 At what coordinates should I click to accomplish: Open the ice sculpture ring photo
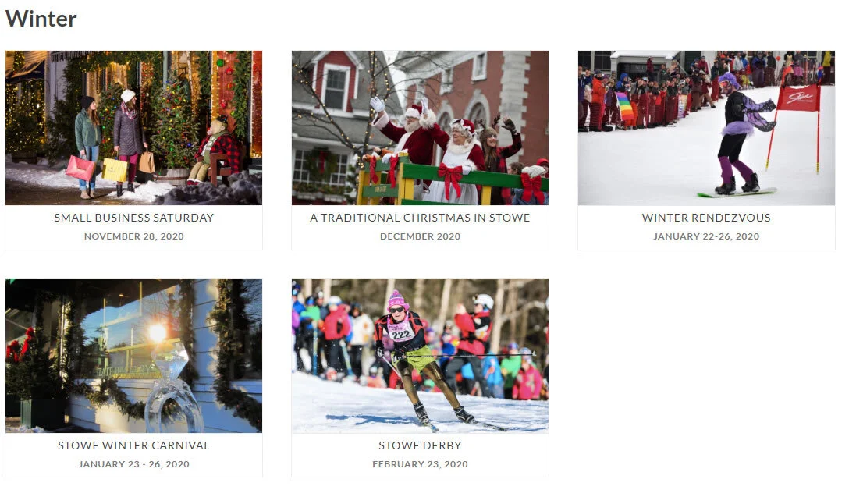133,356
